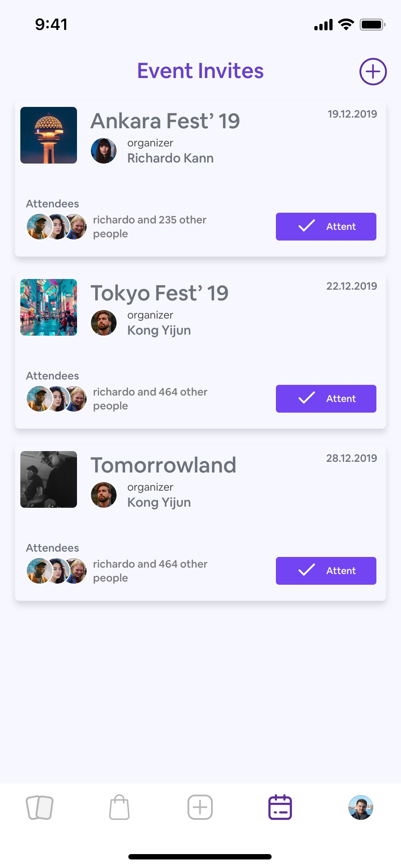Open the Tomorrowland event title
401x868 pixels.
pos(163,465)
